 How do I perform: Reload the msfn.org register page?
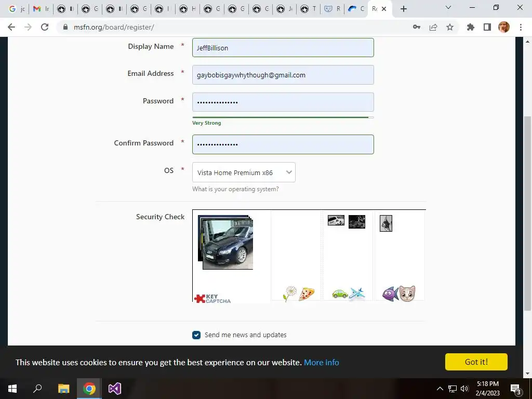pos(45,27)
